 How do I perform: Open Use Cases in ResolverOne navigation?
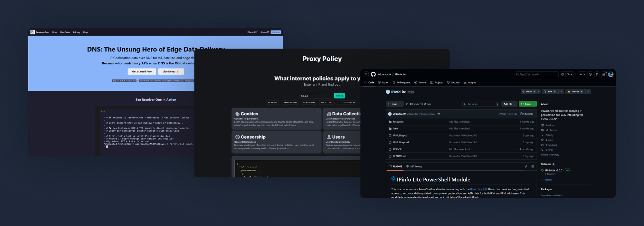(65, 32)
